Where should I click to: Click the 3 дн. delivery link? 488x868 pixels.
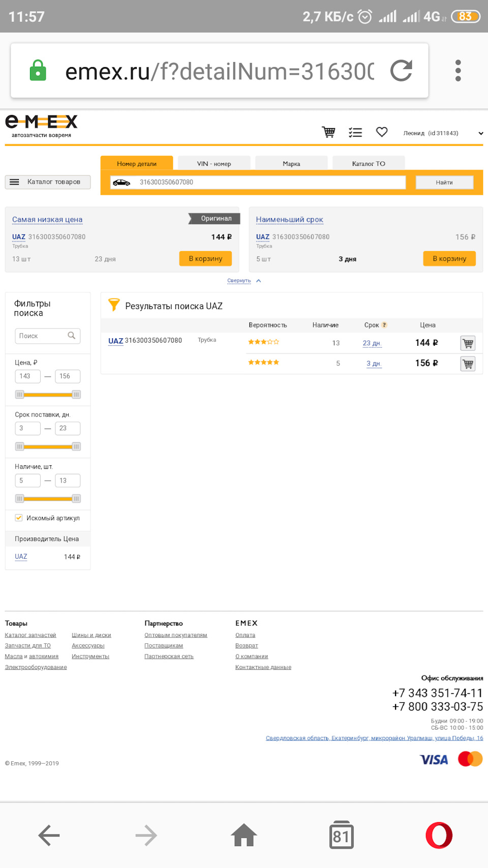374,364
